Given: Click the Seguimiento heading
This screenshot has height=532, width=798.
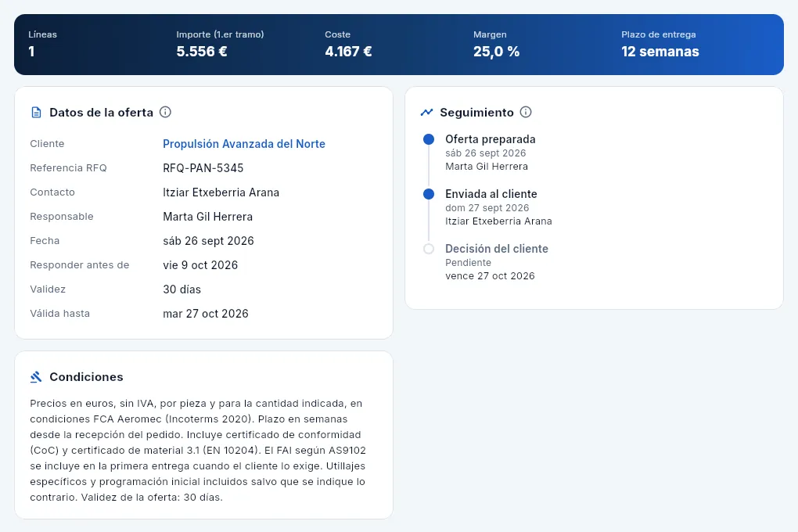Looking at the screenshot, I should tap(477, 113).
